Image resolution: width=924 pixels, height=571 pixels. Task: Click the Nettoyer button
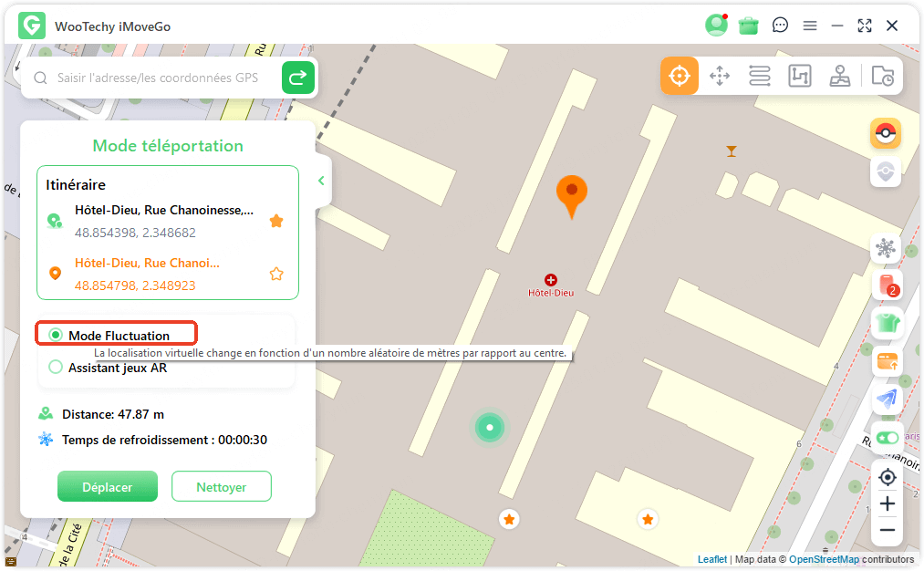[222, 487]
